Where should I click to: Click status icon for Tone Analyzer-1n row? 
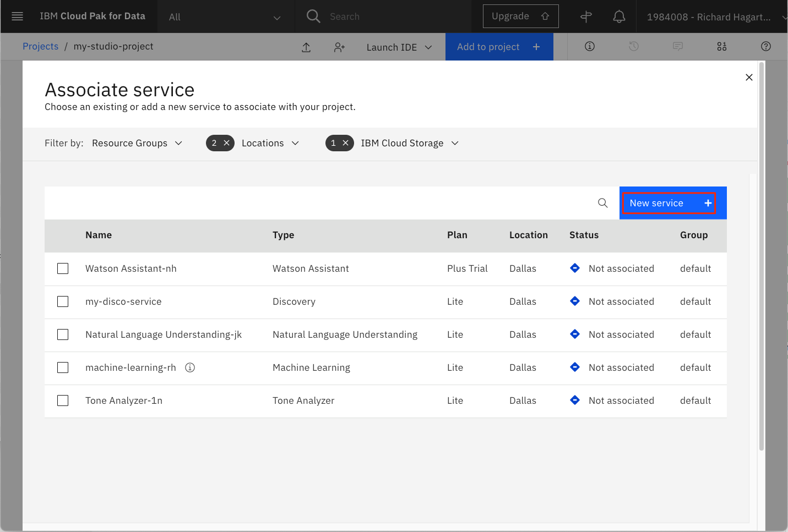575,400
